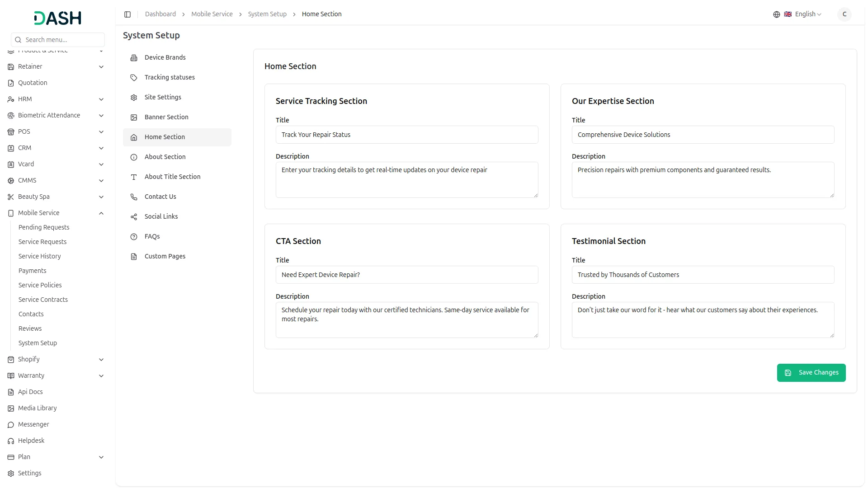Toggle the sidebar collapse panel icon
868x488 pixels.
(x=127, y=14)
